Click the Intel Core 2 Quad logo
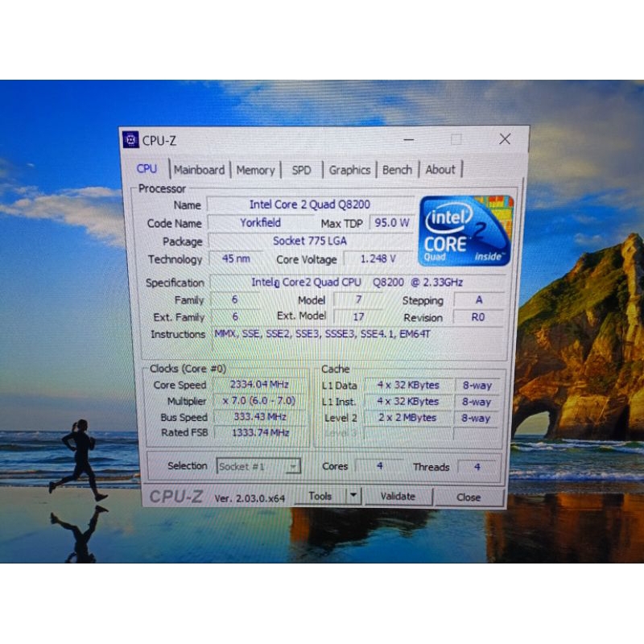 [465, 230]
